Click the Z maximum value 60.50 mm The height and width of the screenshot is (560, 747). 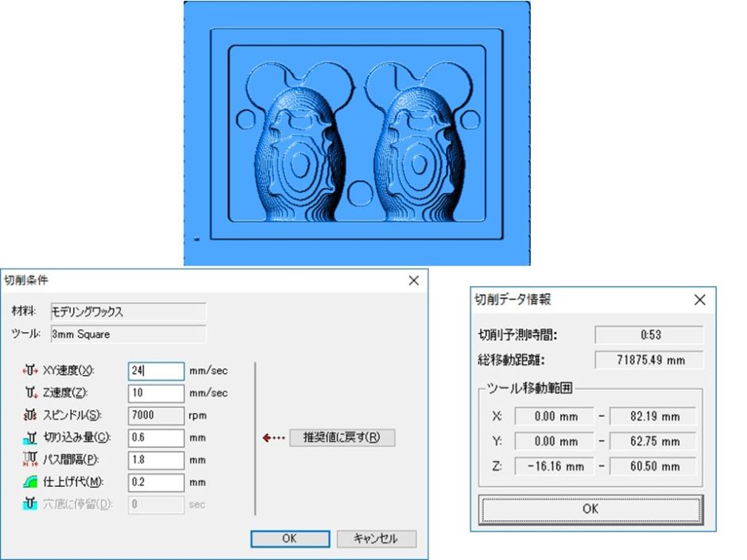(x=652, y=465)
